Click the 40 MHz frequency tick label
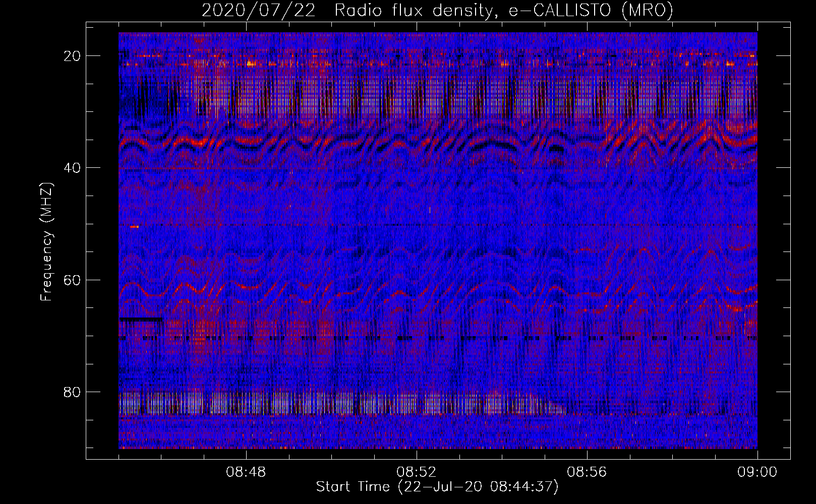This screenshot has width=816, height=504. 73,168
